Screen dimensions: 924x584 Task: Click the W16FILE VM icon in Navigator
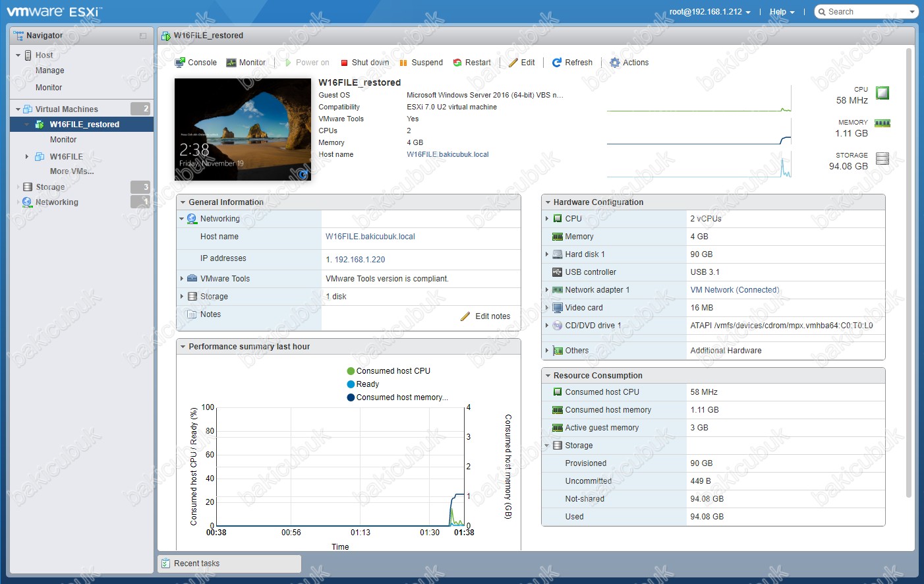(40, 157)
